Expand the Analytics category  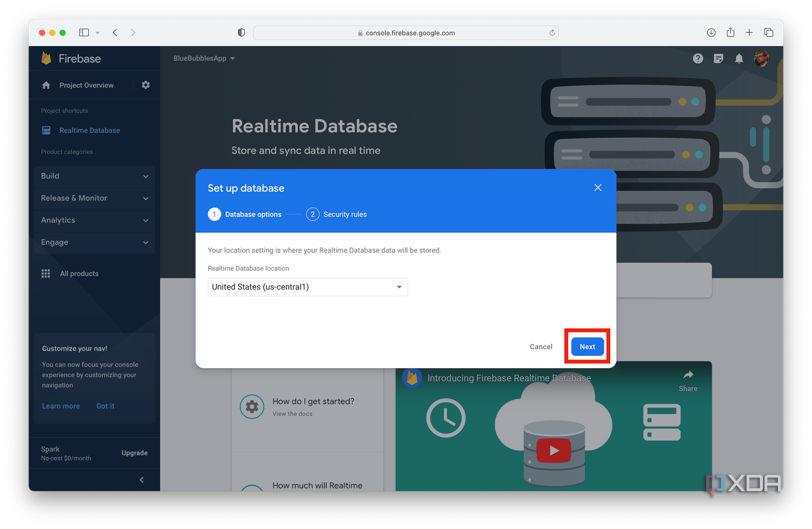(94, 220)
